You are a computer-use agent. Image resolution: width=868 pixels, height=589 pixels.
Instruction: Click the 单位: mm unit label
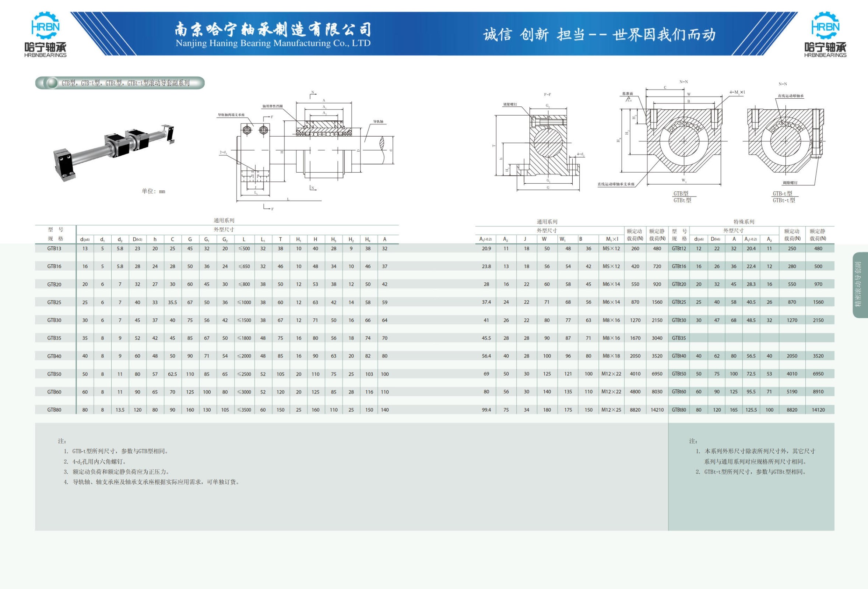click(x=153, y=191)
